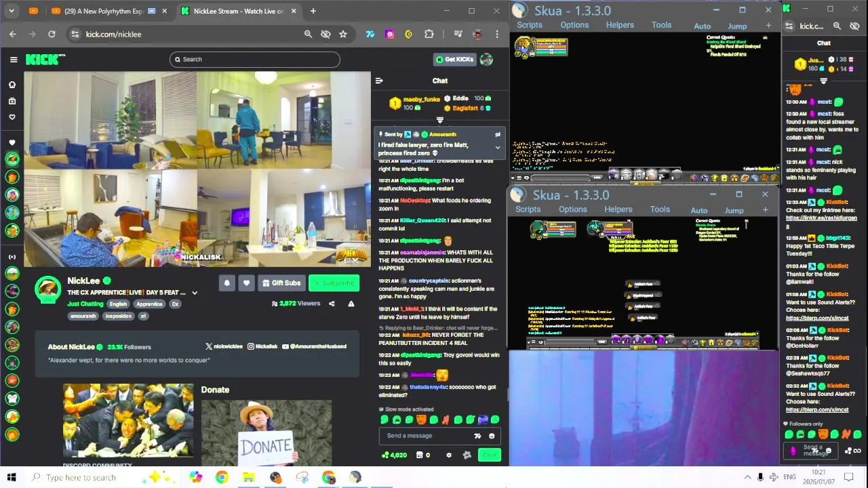This screenshot has height=488, width=868.
Task: Share the NickLee stream
Action: click(332, 304)
